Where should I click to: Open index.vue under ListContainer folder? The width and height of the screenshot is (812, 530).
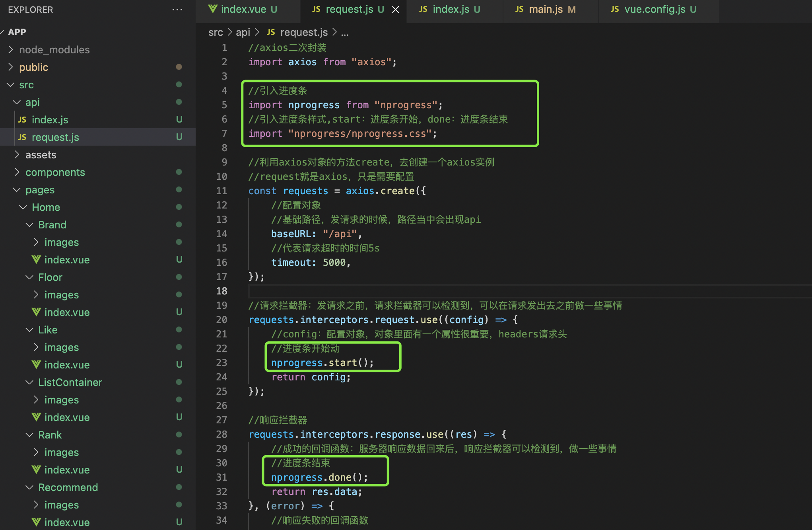(x=67, y=417)
